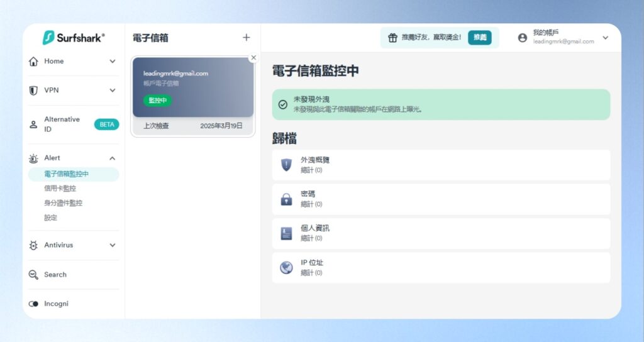Select 電子信箱監控中 in sidebar
644x342 pixels.
(x=74, y=174)
